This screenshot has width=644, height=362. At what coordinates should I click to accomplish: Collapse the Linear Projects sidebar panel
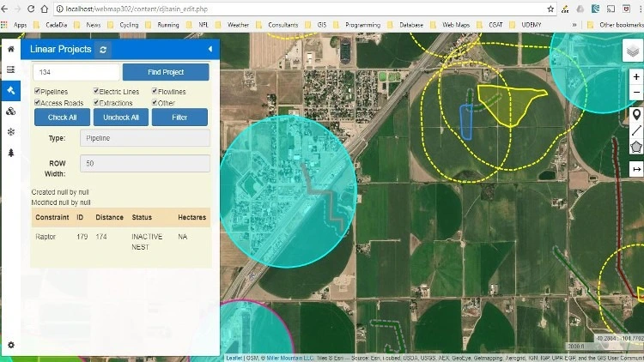tap(210, 49)
